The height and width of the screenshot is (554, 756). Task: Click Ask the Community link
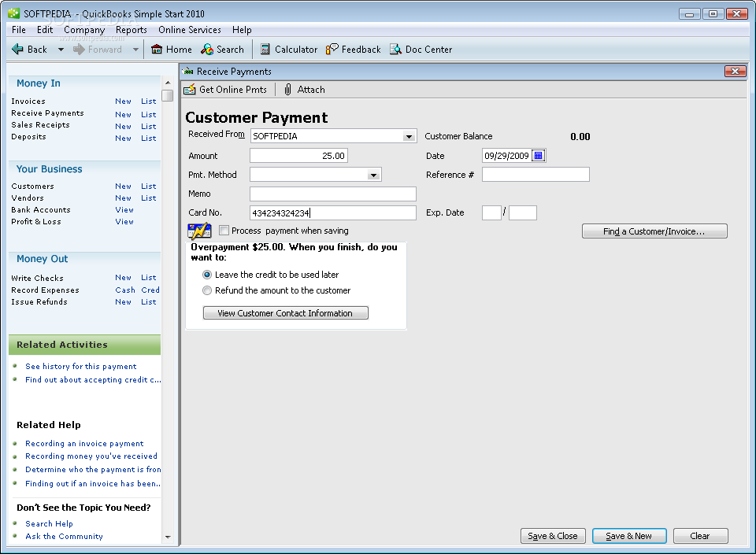tap(64, 536)
